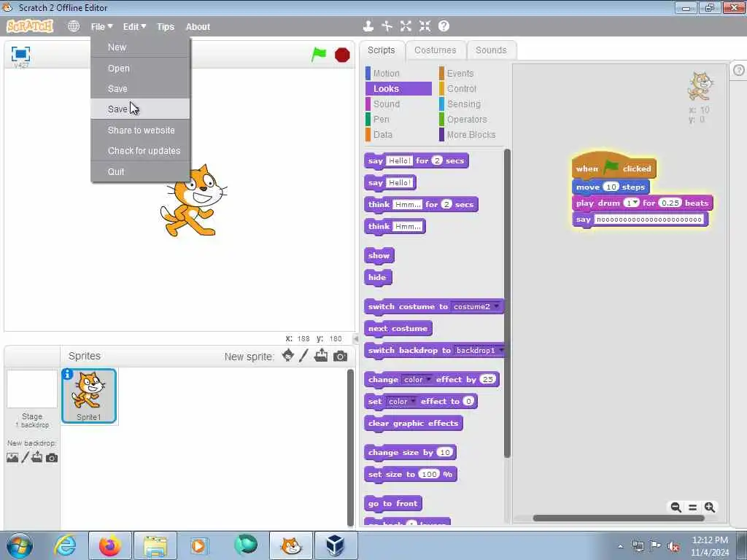The image size is (747, 560).
Task: Click the blocks palette vertical scrollbar
Action: click(x=507, y=303)
